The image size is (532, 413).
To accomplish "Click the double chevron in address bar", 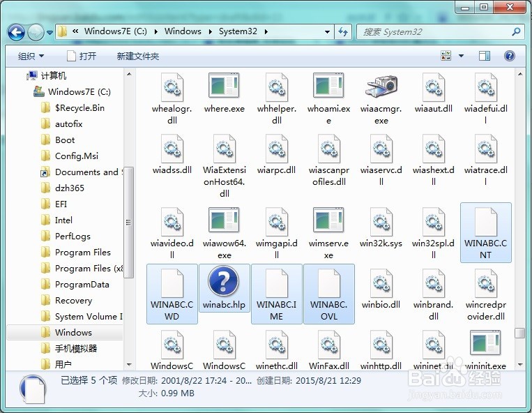I will [x=75, y=31].
